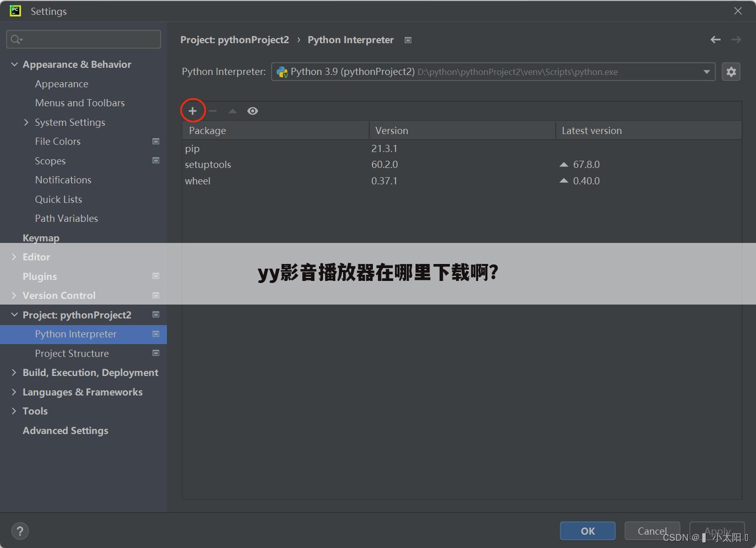Select Python Interpreter in the tree
This screenshot has height=548, width=756.
click(x=75, y=334)
